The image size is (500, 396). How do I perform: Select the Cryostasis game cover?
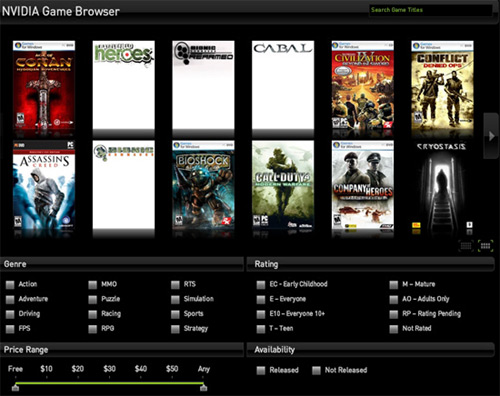(442, 186)
